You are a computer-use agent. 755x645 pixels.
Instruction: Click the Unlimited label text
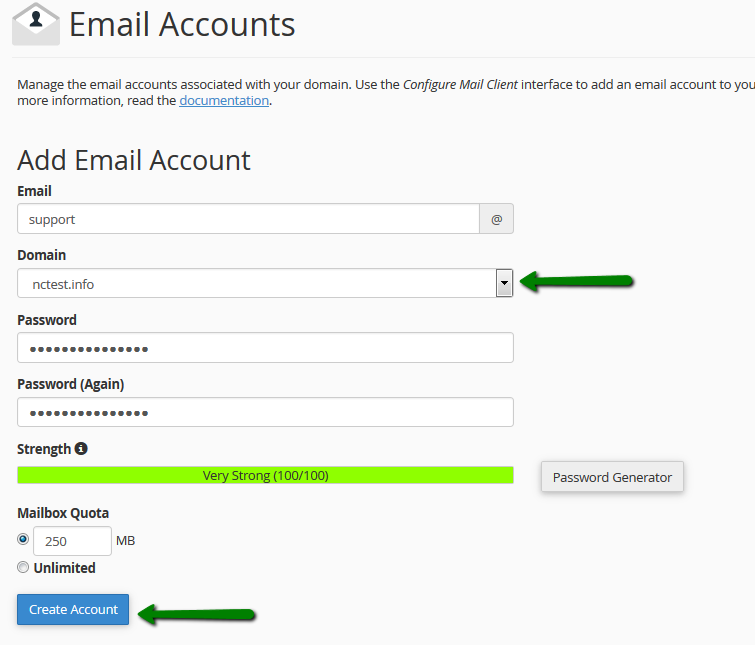point(64,568)
